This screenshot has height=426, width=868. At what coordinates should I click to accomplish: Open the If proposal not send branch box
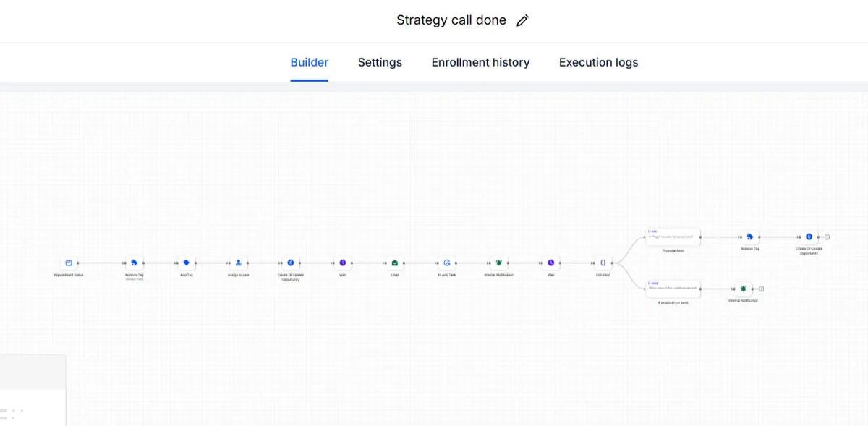tap(673, 289)
